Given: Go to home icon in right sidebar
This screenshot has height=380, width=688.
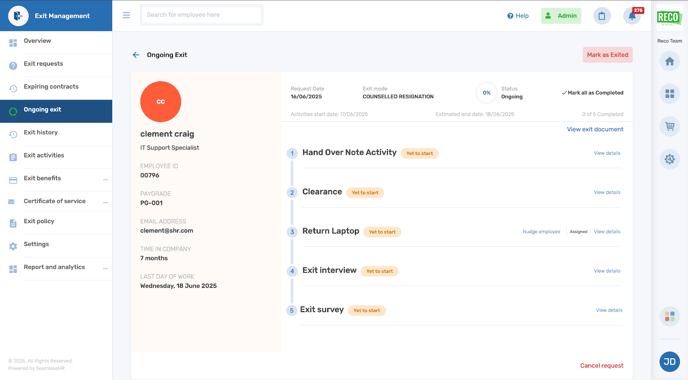Looking at the screenshot, I should click(x=670, y=61).
